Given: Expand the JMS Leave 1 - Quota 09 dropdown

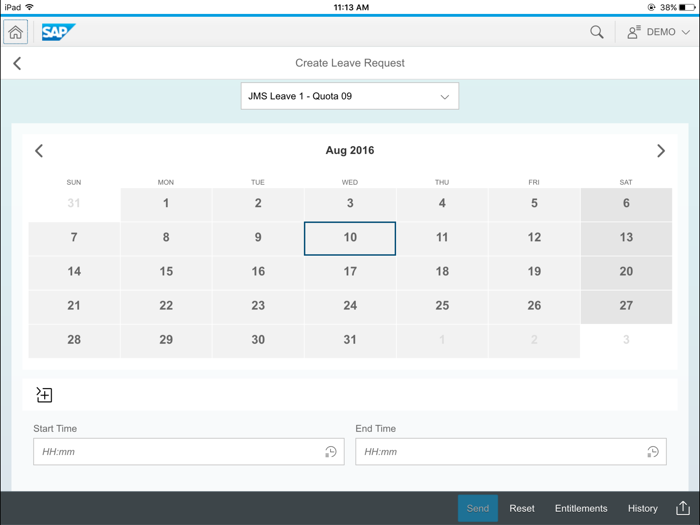Looking at the screenshot, I should coord(350,96).
